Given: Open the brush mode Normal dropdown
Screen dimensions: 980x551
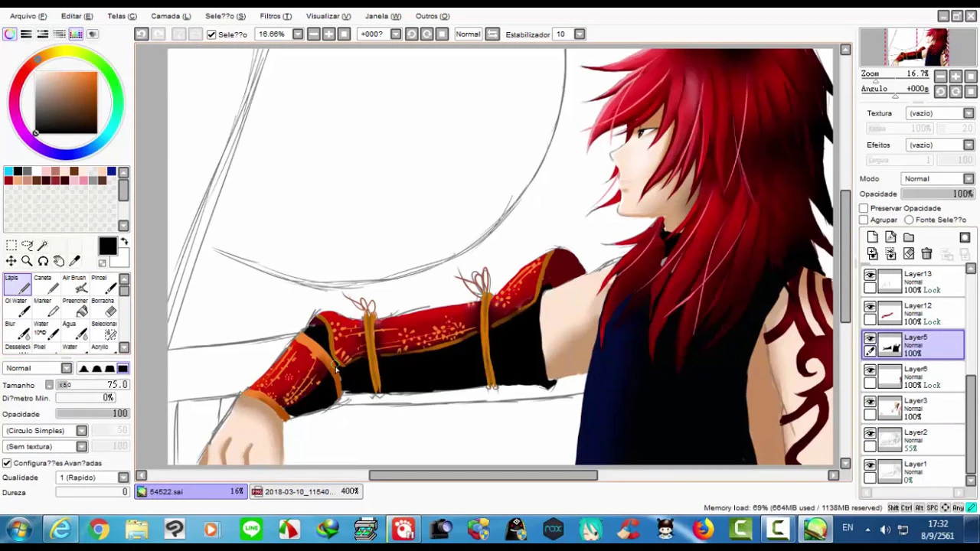Looking at the screenshot, I should (67, 369).
